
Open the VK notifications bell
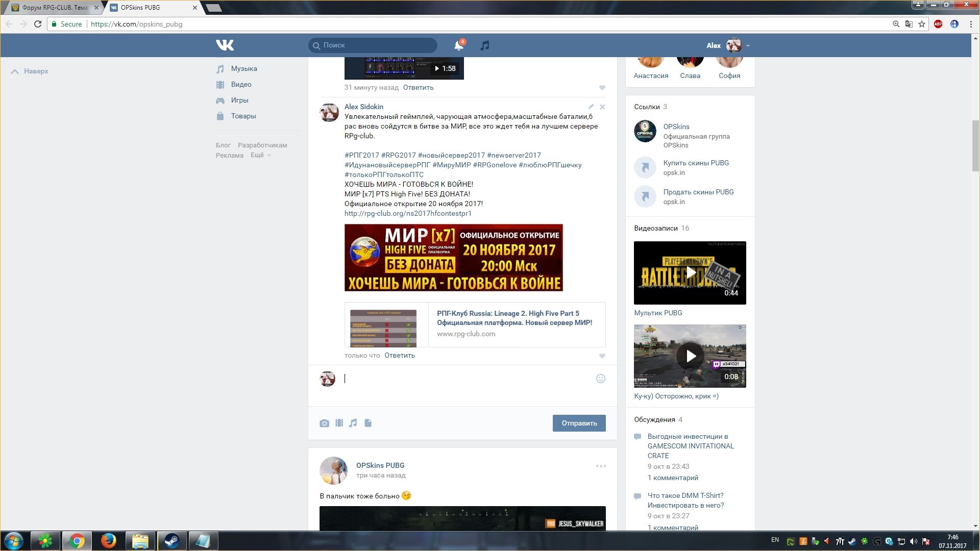[x=458, y=45]
